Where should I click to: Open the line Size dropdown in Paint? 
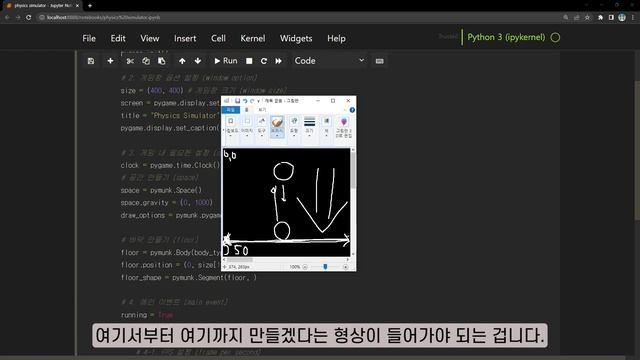[309, 126]
